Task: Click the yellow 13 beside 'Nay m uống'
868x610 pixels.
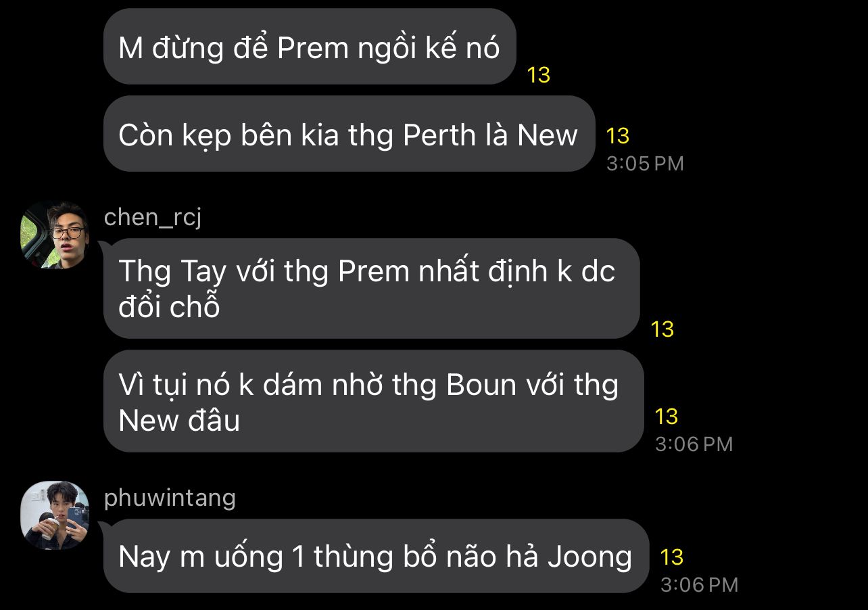Action: pyautogui.click(x=672, y=557)
